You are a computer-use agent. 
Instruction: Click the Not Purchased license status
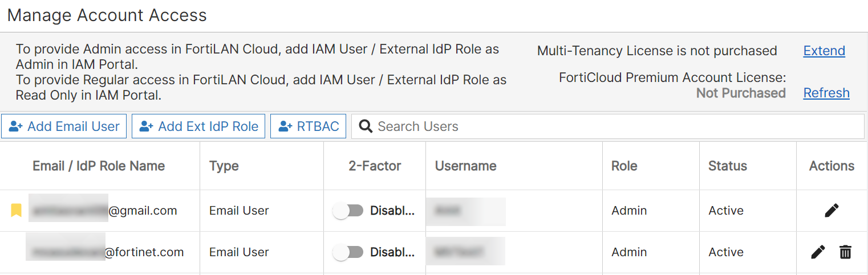[741, 93]
